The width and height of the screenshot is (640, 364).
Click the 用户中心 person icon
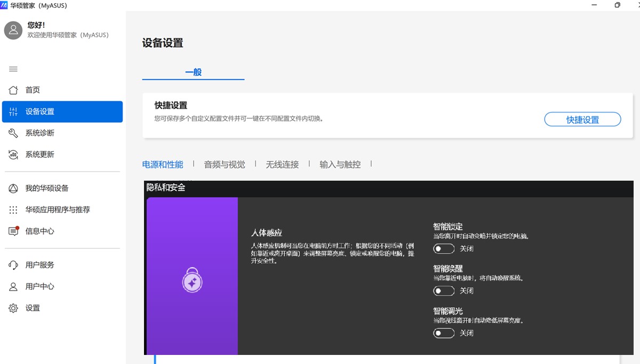point(13,287)
